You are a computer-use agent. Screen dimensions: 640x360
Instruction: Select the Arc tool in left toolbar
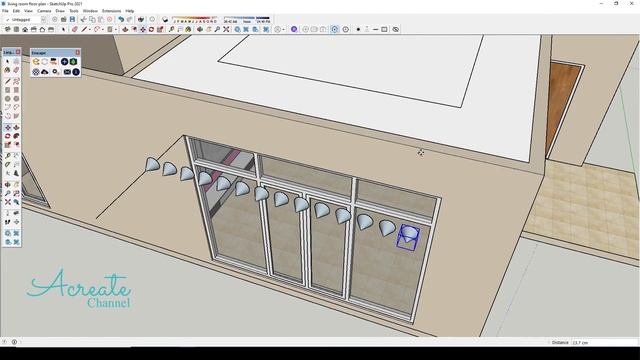[8, 107]
